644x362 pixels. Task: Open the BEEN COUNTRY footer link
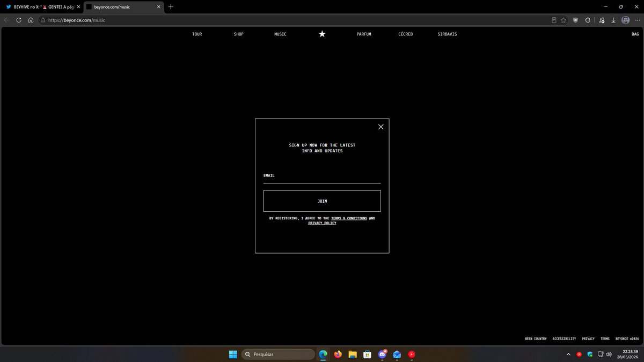(536, 338)
